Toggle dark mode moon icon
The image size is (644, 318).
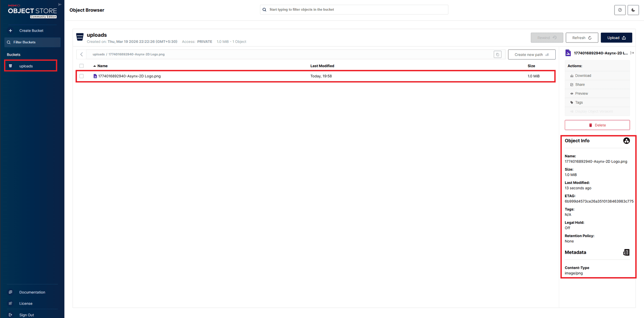pos(633,10)
